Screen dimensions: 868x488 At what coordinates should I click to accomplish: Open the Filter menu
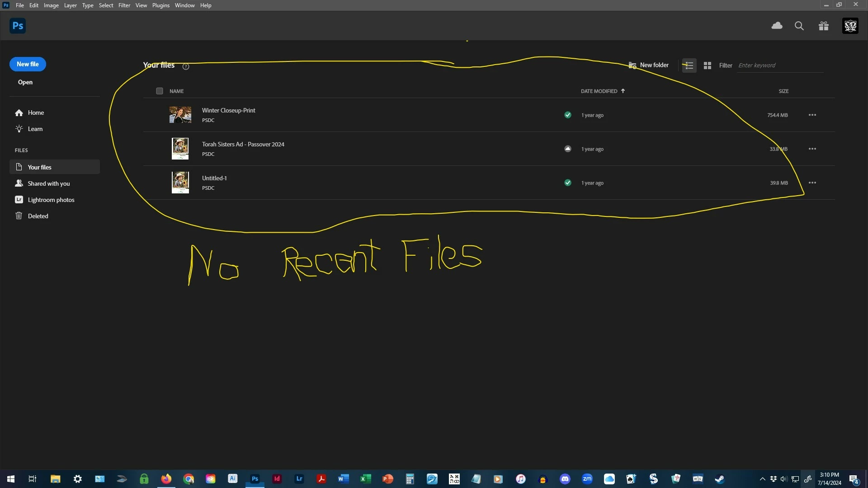pyautogui.click(x=124, y=5)
